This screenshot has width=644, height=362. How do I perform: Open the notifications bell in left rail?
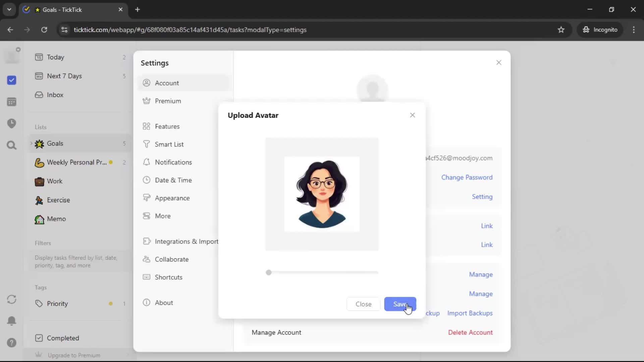click(x=11, y=321)
